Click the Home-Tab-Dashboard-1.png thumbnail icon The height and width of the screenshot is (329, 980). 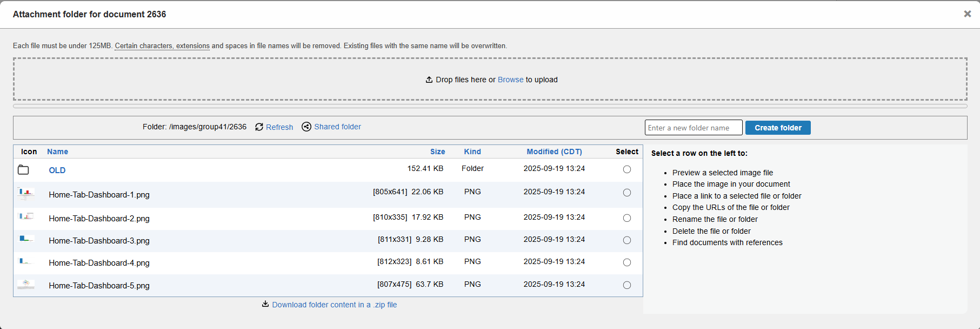pyautogui.click(x=26, y=193)
